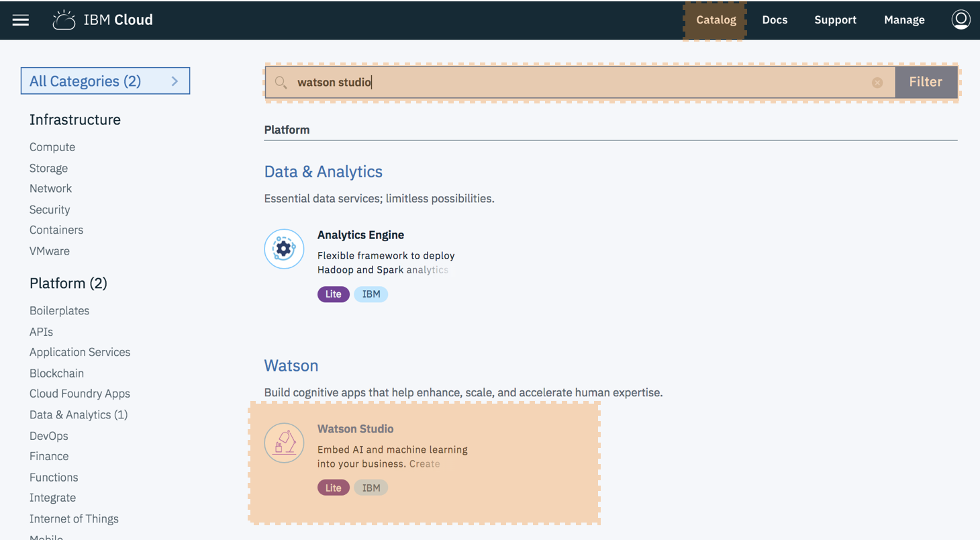Open the Manage menu item
The image size is (980, 540).
(x=904, y=20)
